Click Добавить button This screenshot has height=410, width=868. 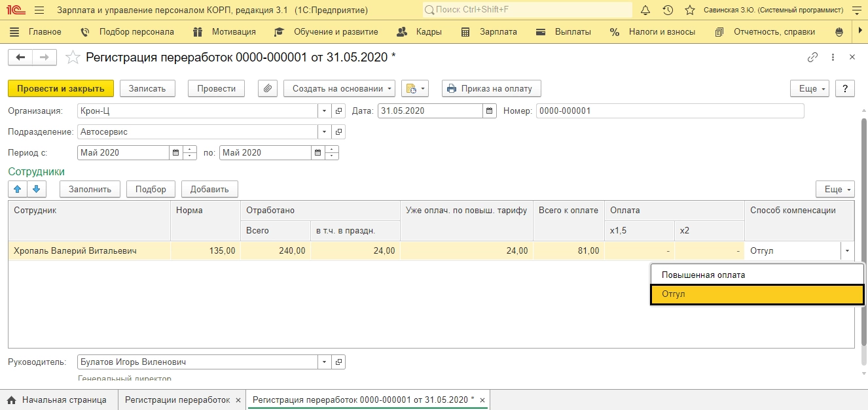pos(209,189)
